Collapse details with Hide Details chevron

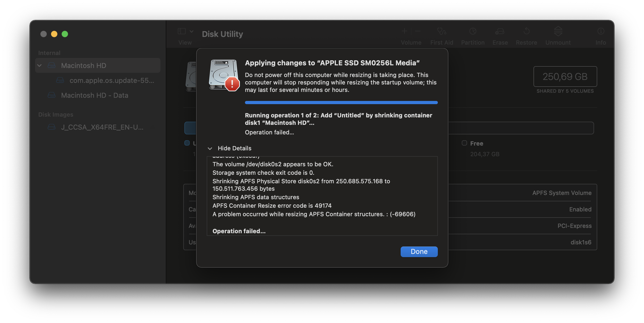click(x=210, y=148)
